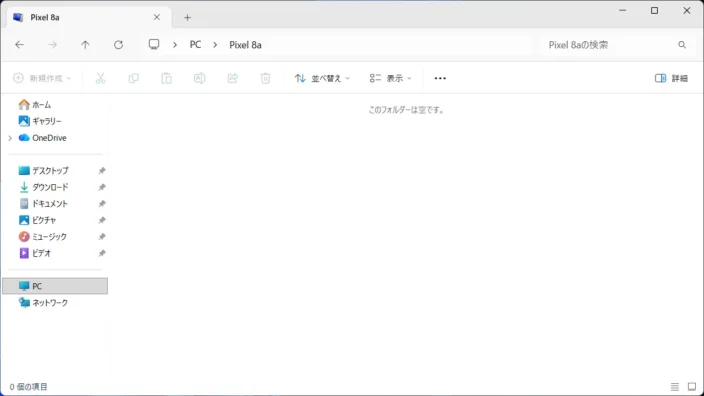This screenshot has height=396, width=704.
Task: Select PC in the breadcrumb path
Action: point(195,45)
